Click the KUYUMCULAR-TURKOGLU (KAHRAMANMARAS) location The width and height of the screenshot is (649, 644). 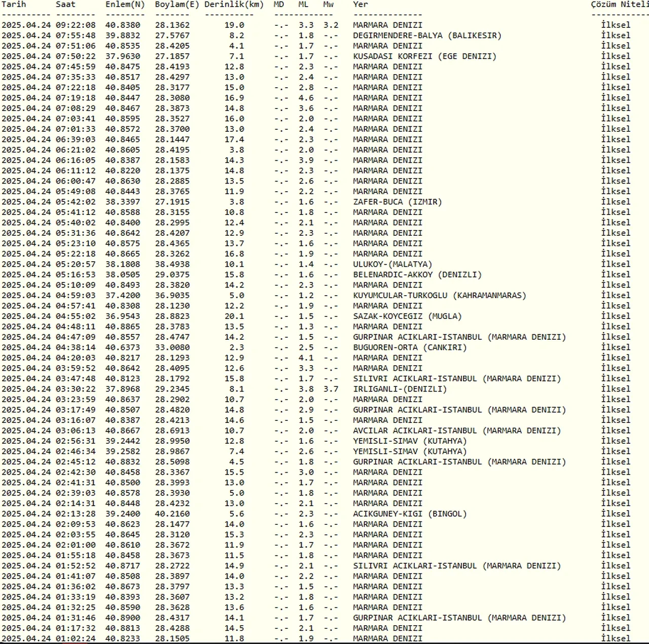pyautogui.click(x=439, y=296)
